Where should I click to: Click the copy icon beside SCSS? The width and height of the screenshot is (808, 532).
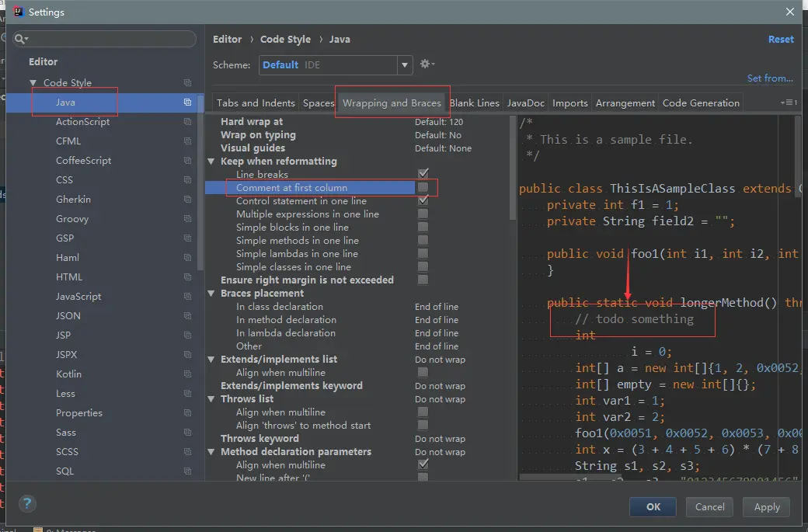click(187, 451)
